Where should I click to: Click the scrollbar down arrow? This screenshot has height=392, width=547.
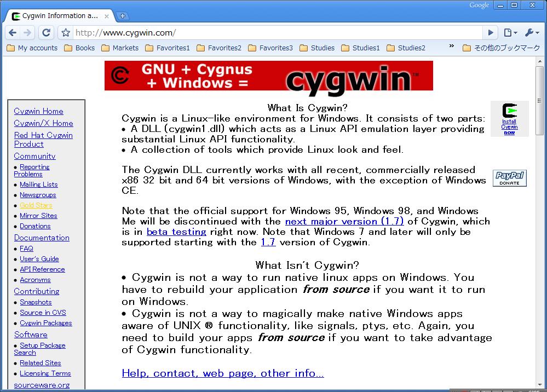(x=540, y=385)
